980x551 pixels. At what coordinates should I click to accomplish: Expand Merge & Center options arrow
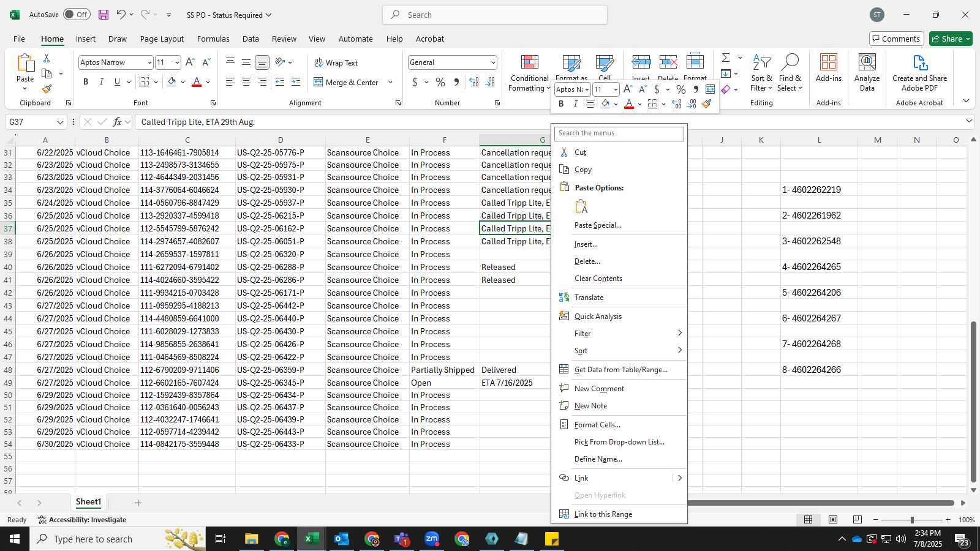coord(390,82)
